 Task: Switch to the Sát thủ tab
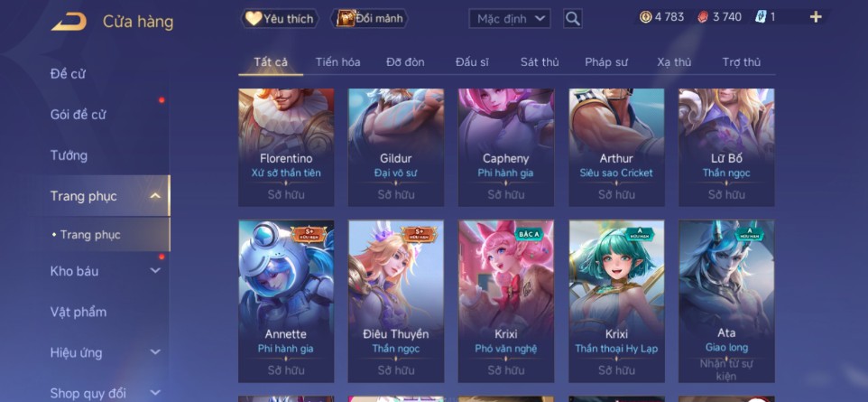click(x=540, y=62)
